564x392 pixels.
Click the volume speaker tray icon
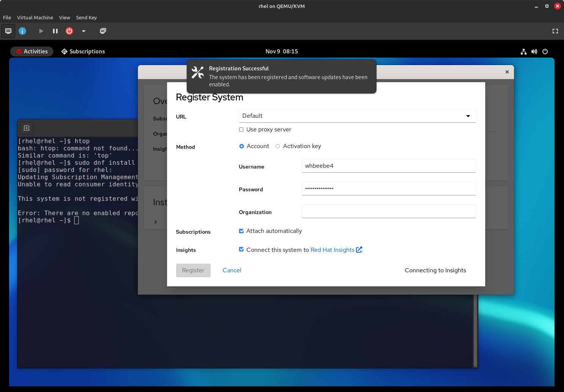(x=534, y=52)
